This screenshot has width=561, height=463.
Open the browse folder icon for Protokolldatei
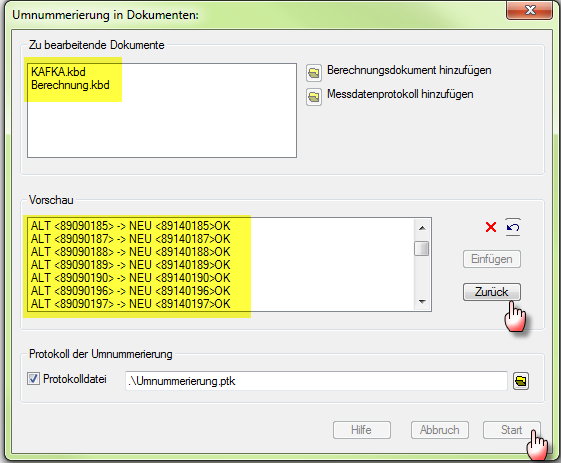pyautogui.click(x=521, y=381)
